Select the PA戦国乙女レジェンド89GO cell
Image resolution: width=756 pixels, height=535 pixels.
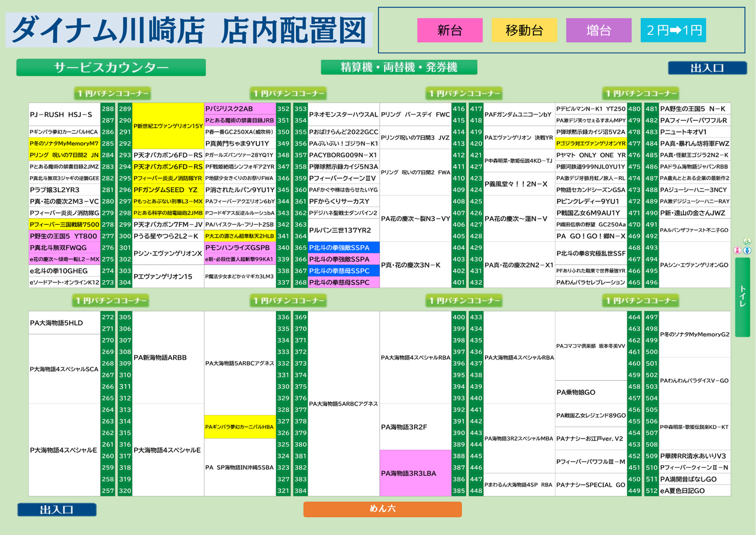pyautogui.click(x=591, y=415)
